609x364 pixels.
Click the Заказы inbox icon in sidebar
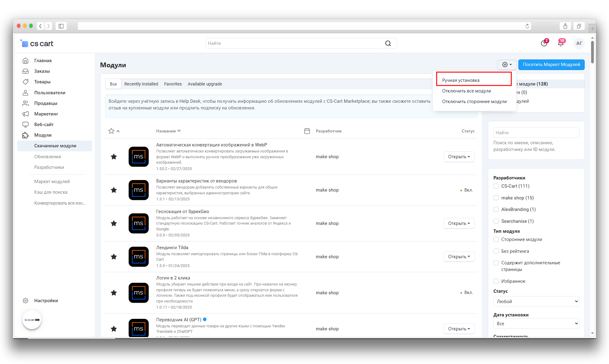[x=26, y=71]
